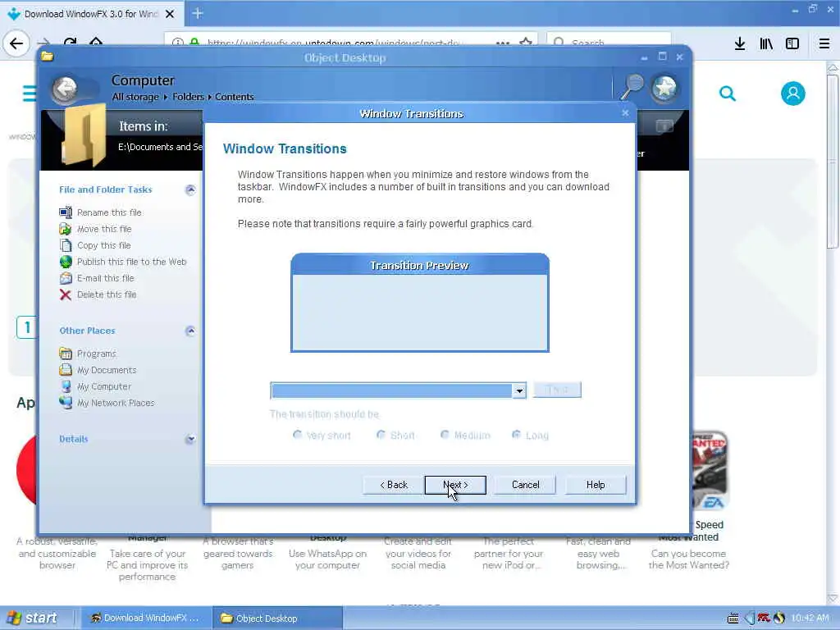Click the browser back arrow button

16,43
